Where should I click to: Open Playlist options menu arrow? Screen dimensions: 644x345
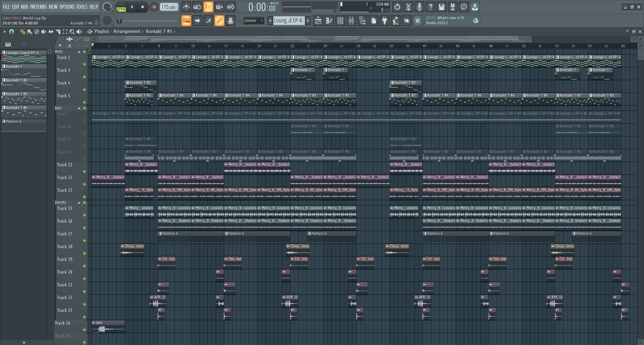(5, 32)
